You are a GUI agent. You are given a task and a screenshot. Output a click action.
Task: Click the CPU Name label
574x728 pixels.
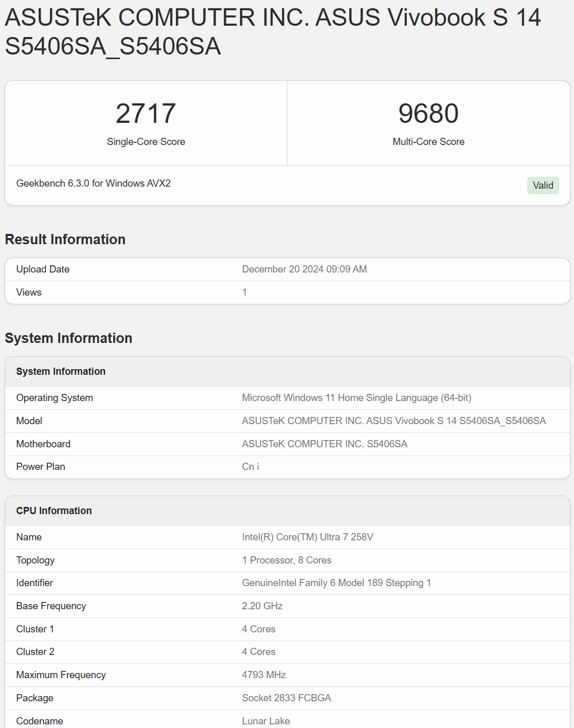pos(29,537)
